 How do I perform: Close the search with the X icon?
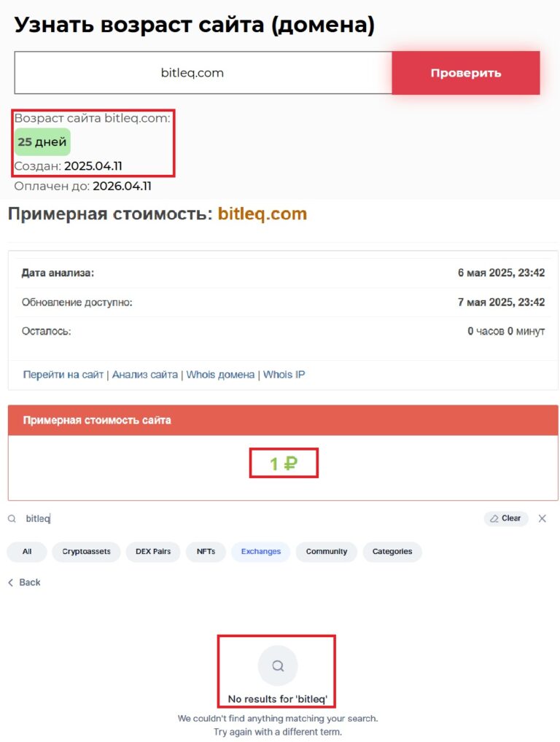tap(542, 518)
